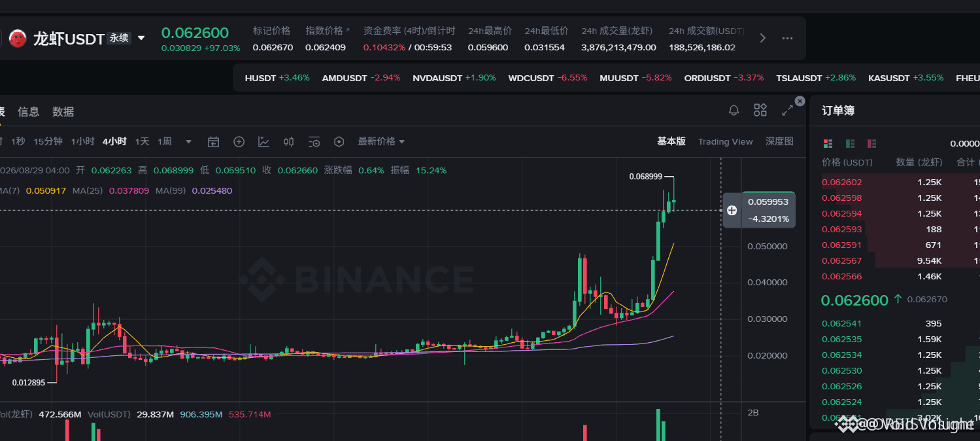This screenshot has width=980, height=441.
Task: Open the 指数价格 index price link
Action: (328, 31)
